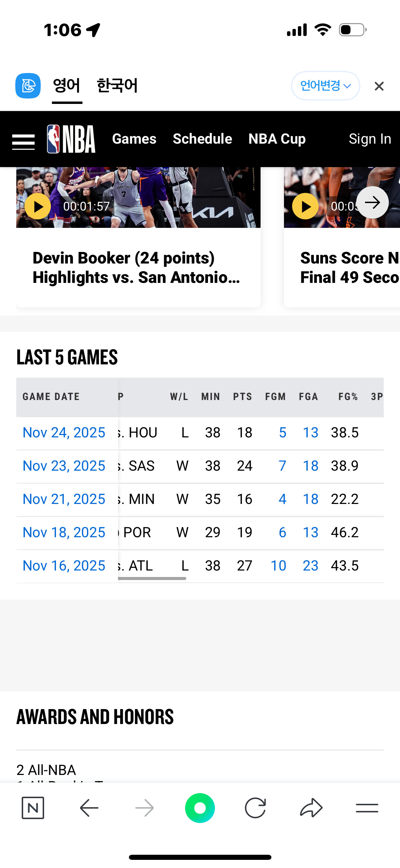Switch to the Korean language tab
The height and width of the screenshot is (868, 400).
(x=117, y=86)
